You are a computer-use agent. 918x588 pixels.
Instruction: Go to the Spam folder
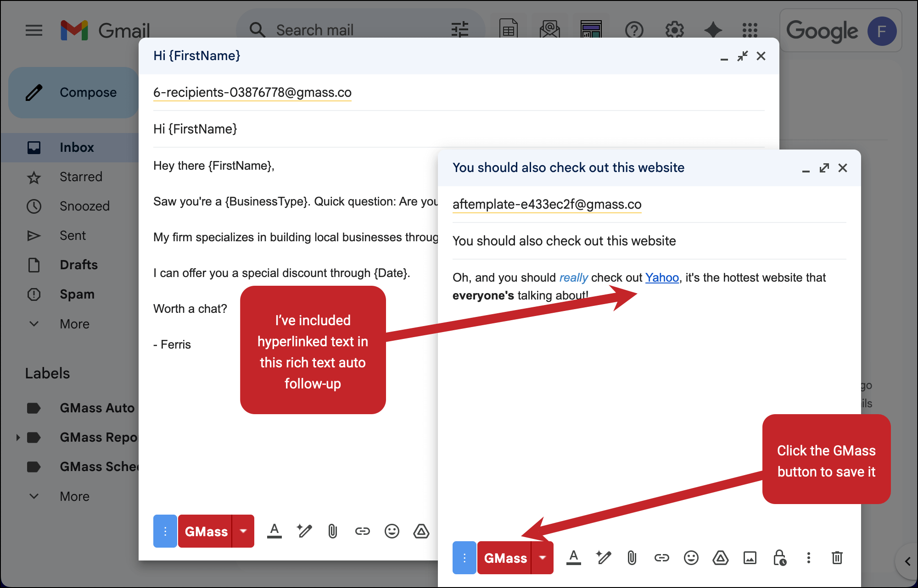point(77,294)
